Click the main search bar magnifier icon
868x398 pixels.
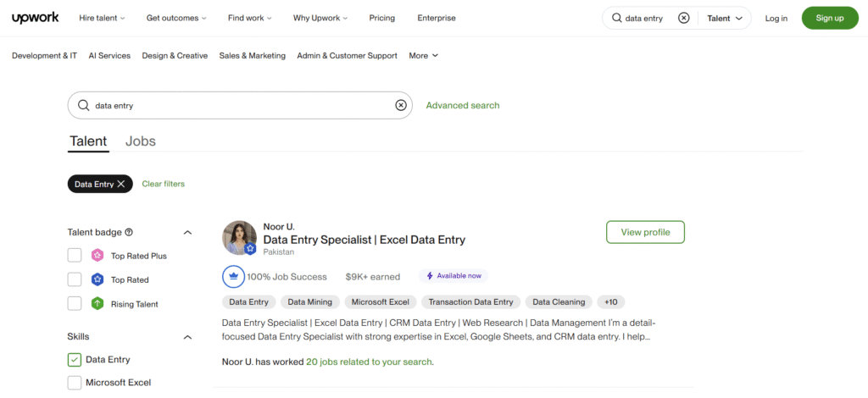point(84,105)
